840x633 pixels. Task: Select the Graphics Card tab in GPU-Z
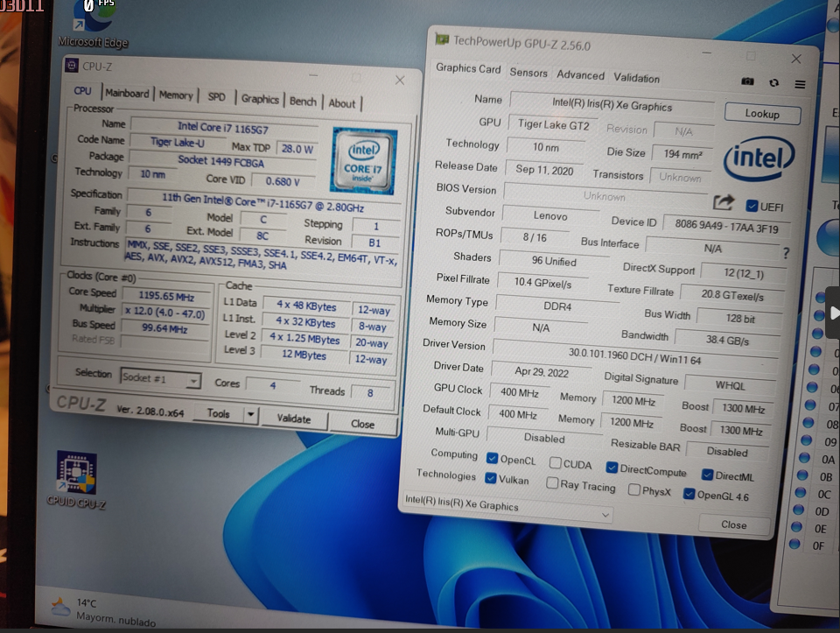[x=468, y=68]
